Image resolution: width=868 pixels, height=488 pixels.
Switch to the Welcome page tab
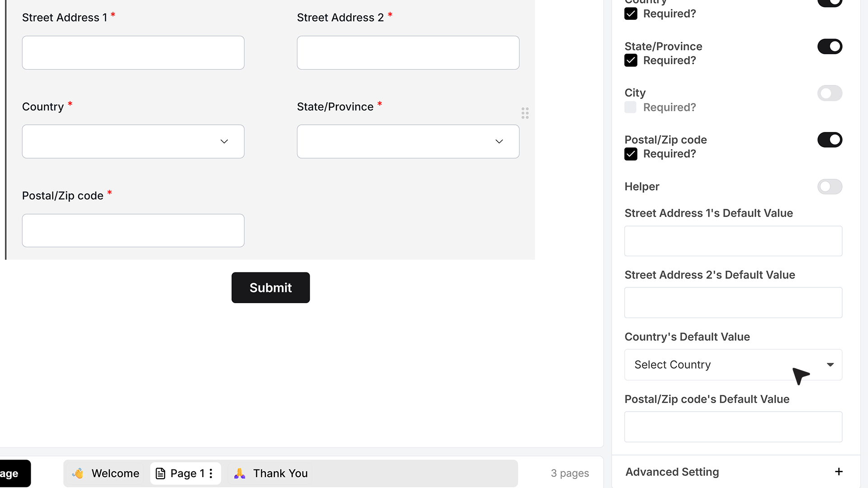click(x=105, y=473)
